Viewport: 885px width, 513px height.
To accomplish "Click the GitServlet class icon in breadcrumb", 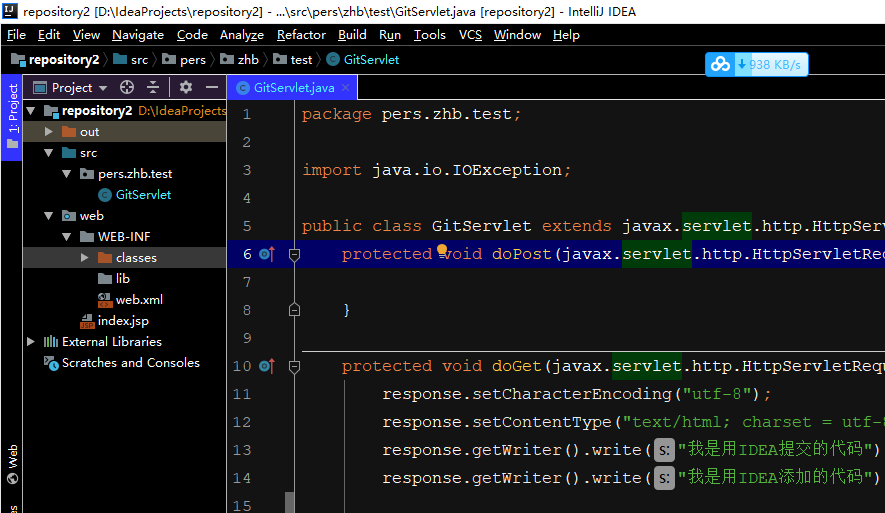I will click(333, 59).
